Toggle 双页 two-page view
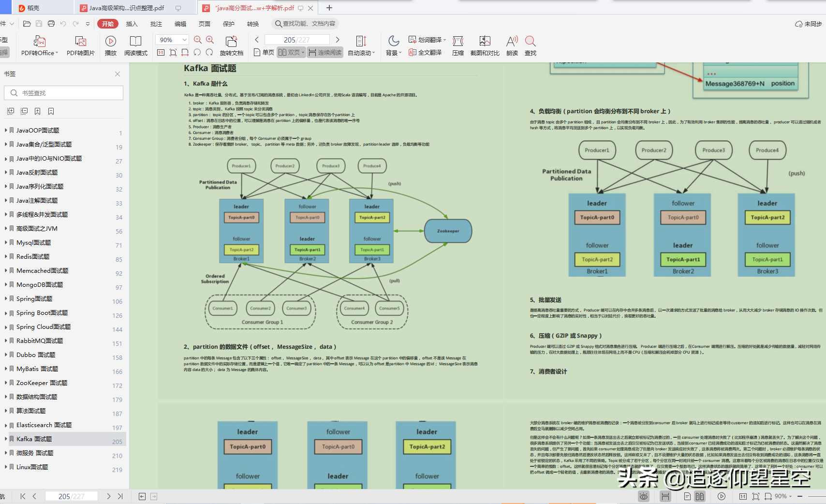The image size is (826, 504). coord(291,52)
